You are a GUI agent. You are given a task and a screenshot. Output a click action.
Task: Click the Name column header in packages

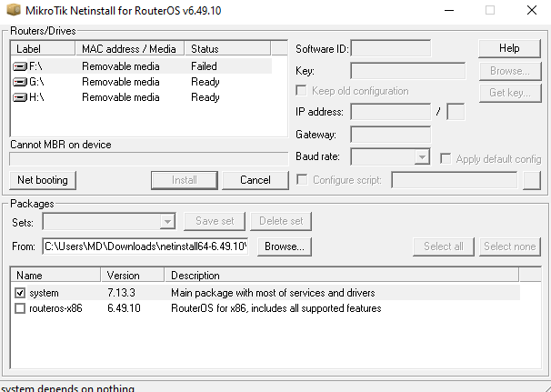55,275
